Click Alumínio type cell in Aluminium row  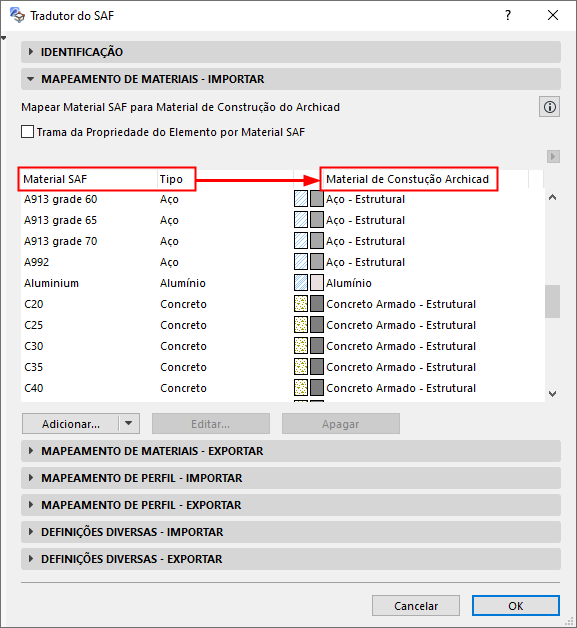[x=183, y=283]
